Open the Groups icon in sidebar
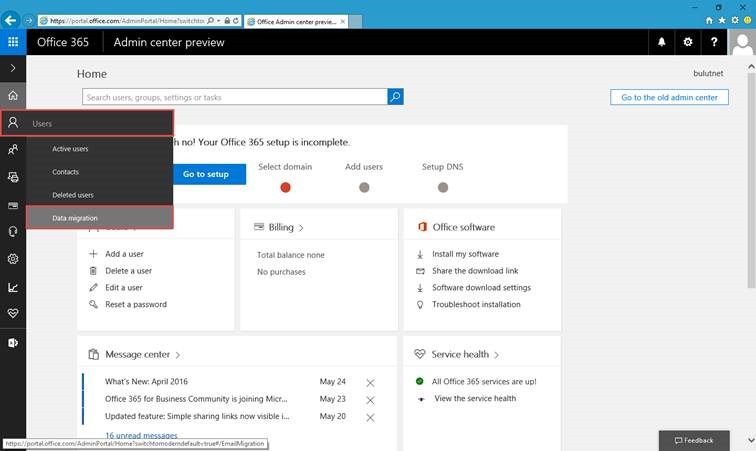The height and width of the screenshot is (451, 756). click(13, 150)
